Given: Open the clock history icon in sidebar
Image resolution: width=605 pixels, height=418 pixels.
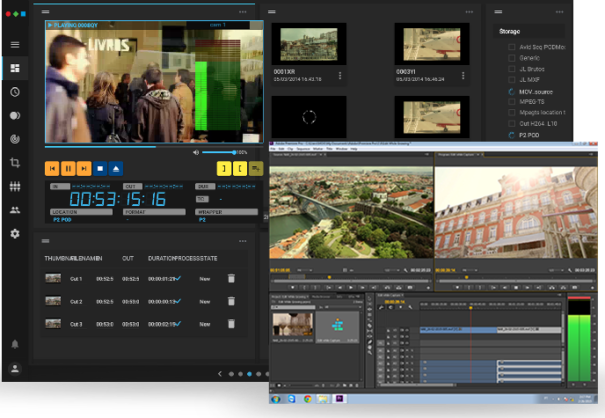Looking at the screenshot, I should (x=15, y=92).
